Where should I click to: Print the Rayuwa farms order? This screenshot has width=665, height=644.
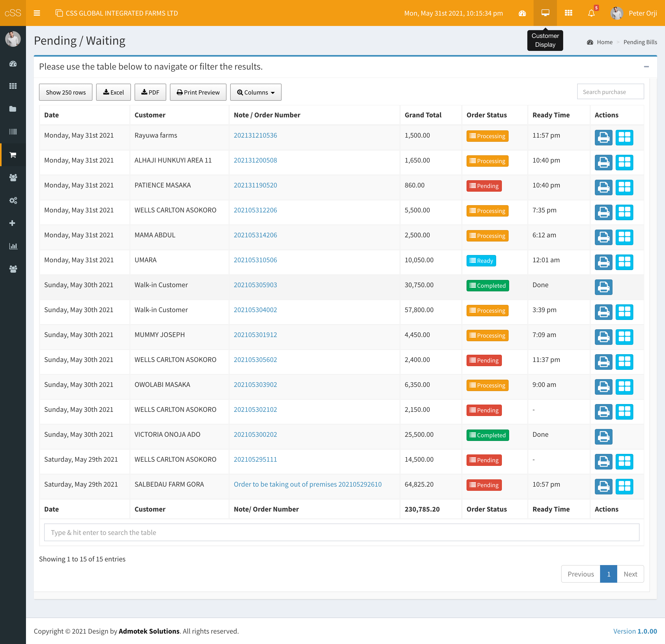coord(603,137)
